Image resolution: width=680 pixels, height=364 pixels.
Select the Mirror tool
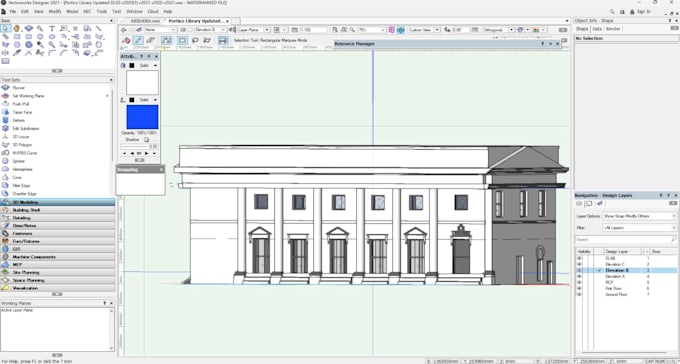[x=6, y=53]
